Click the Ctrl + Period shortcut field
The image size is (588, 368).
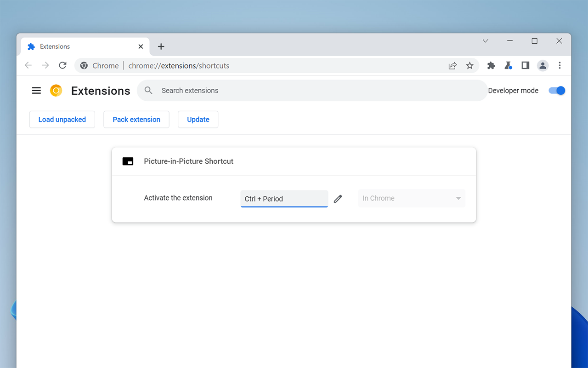click(x=284, y=199)
